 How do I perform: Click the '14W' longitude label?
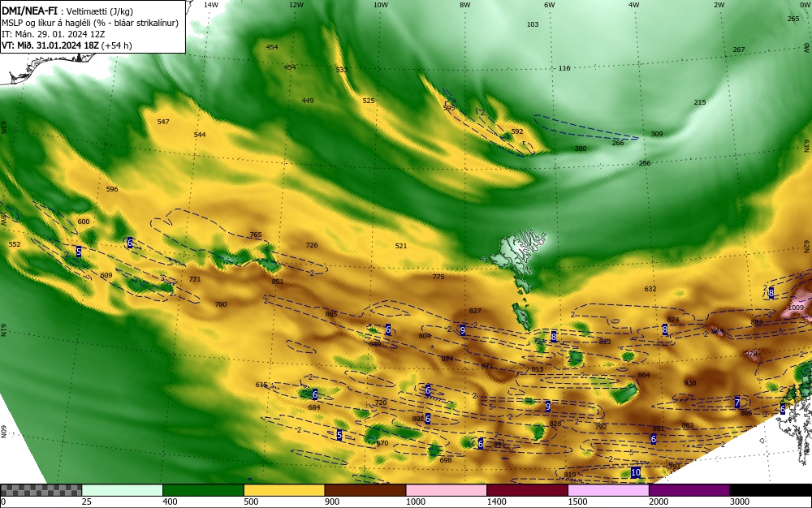[211, 5]
